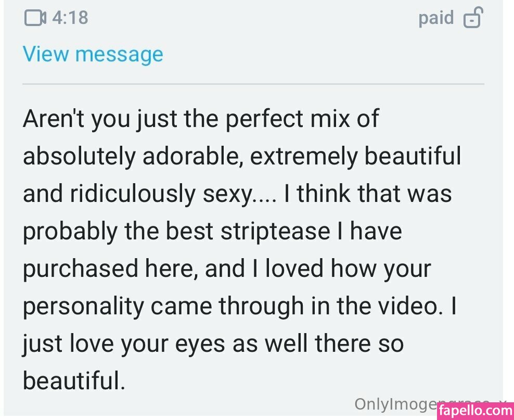Click the phrase "extremely beautiful" in message
The width and height of the screenshot is (514, 420).
tap(356, 156)
